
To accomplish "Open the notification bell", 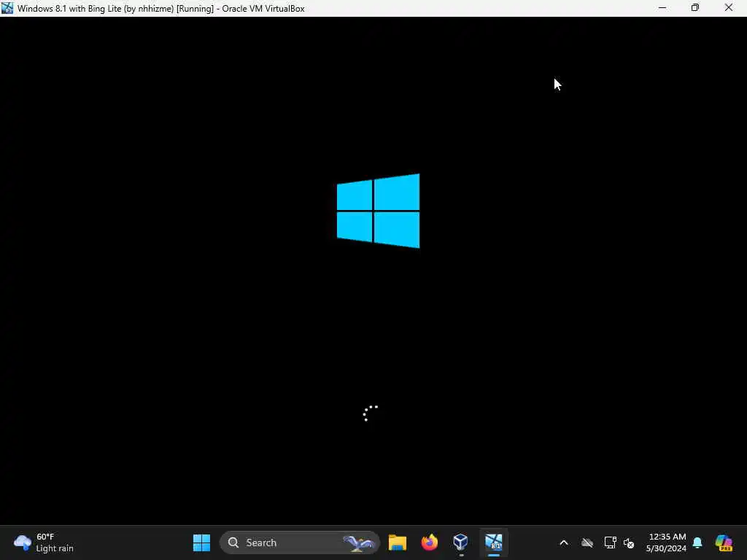I will tap(697, 542).
